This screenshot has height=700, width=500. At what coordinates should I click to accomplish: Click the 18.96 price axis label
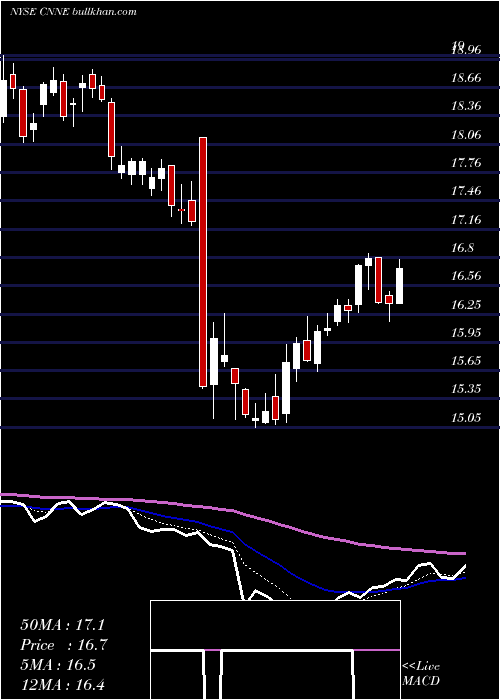(467, 50)
